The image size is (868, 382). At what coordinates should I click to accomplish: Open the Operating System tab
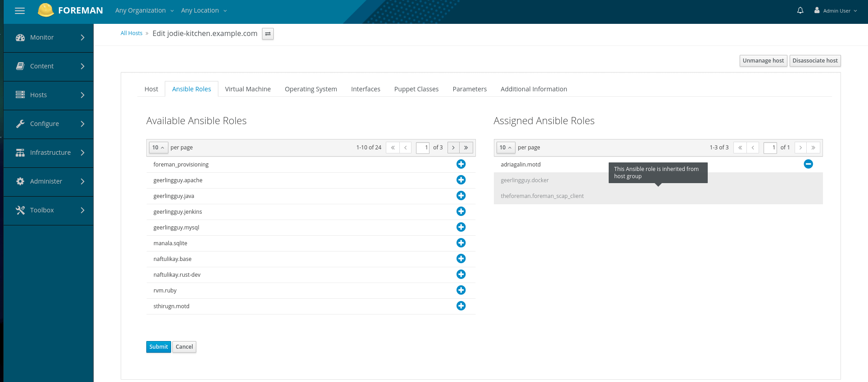[x=311, y=89]
